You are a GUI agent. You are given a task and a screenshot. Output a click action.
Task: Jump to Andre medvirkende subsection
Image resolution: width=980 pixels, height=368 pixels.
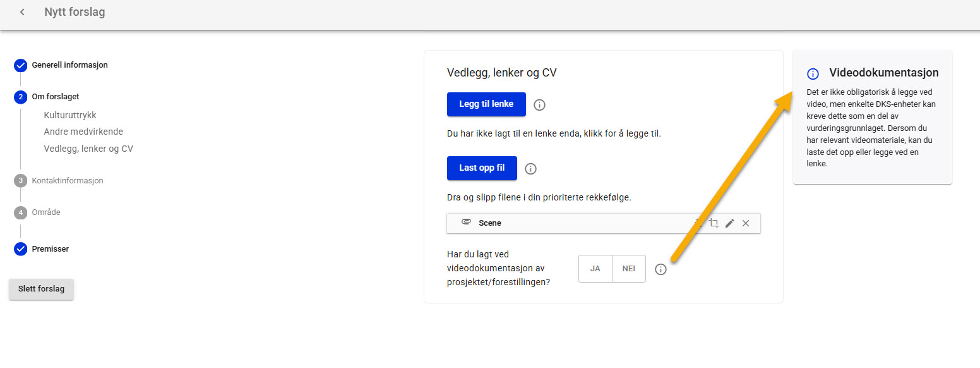(83, 132)
